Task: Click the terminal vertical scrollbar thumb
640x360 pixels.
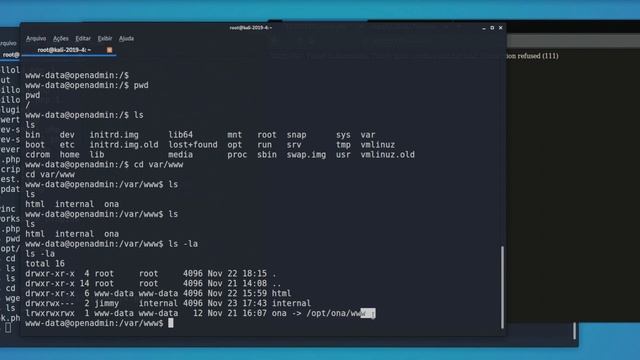Action: (x=502, y=287)
